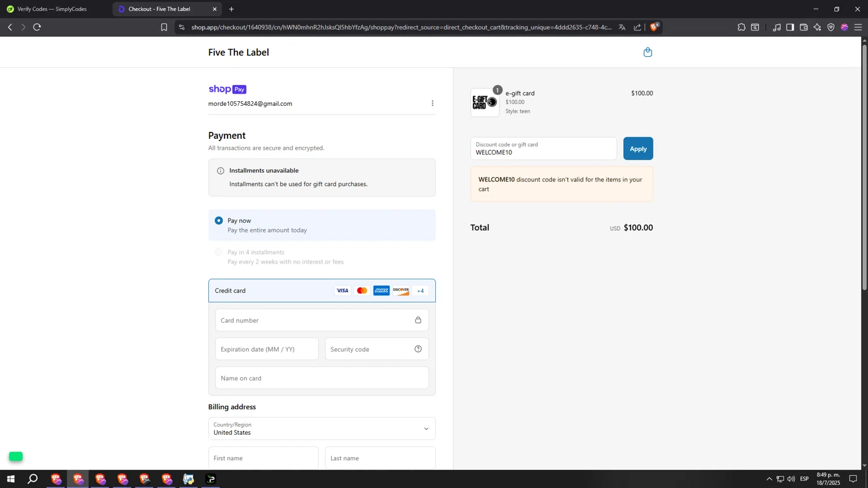
Task: Open the Security code help question icon
Action: click(418, 349)
